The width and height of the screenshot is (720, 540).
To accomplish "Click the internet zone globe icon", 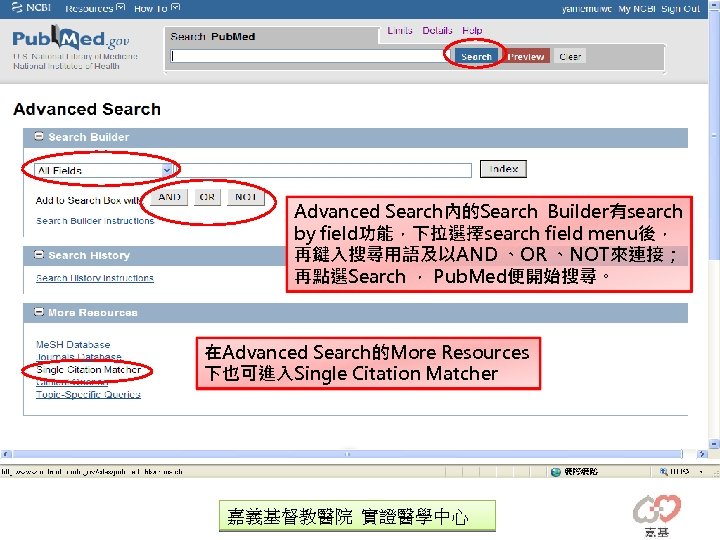I will pos(556,472).
